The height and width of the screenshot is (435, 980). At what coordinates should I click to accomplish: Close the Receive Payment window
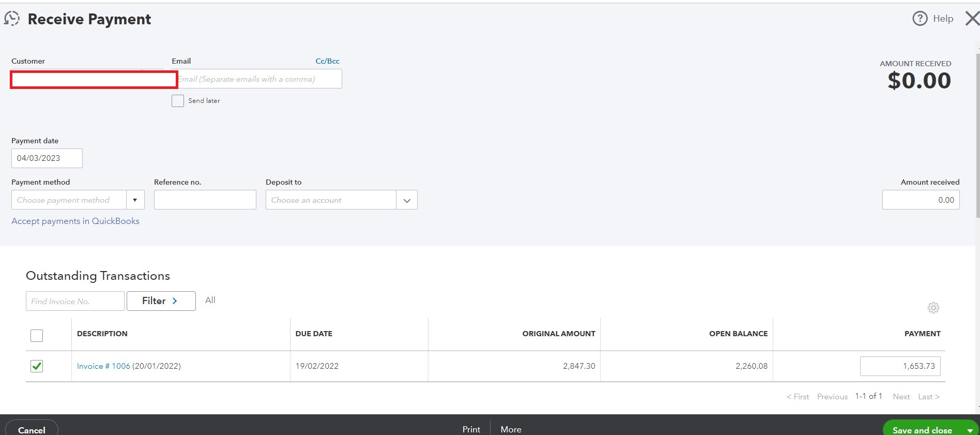[972, 19]
